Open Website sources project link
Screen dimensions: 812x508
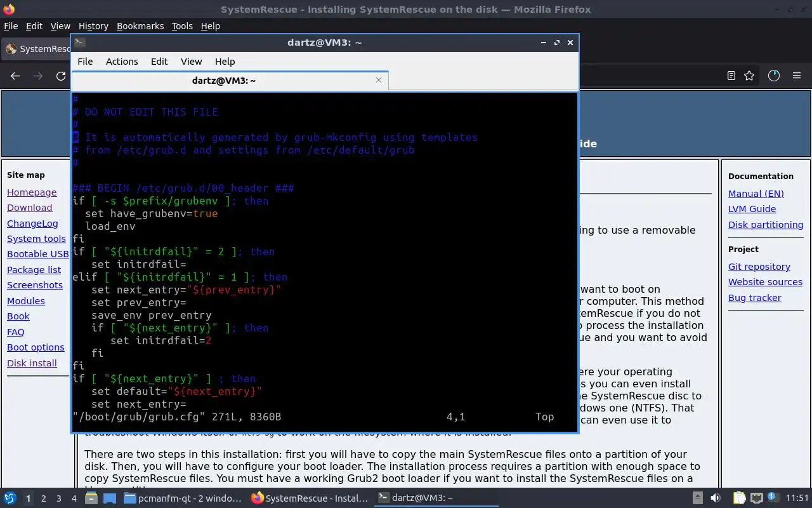(765, 282)
